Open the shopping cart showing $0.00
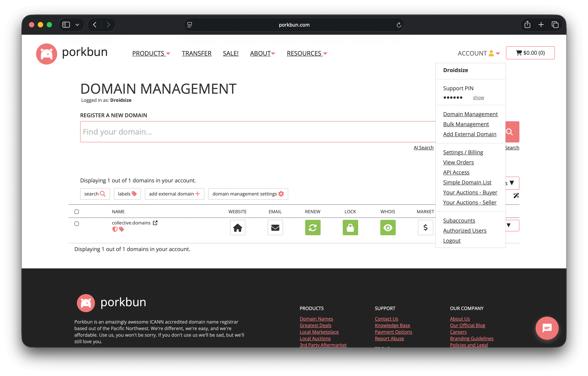588x376 pixels. tap(530, 53)
